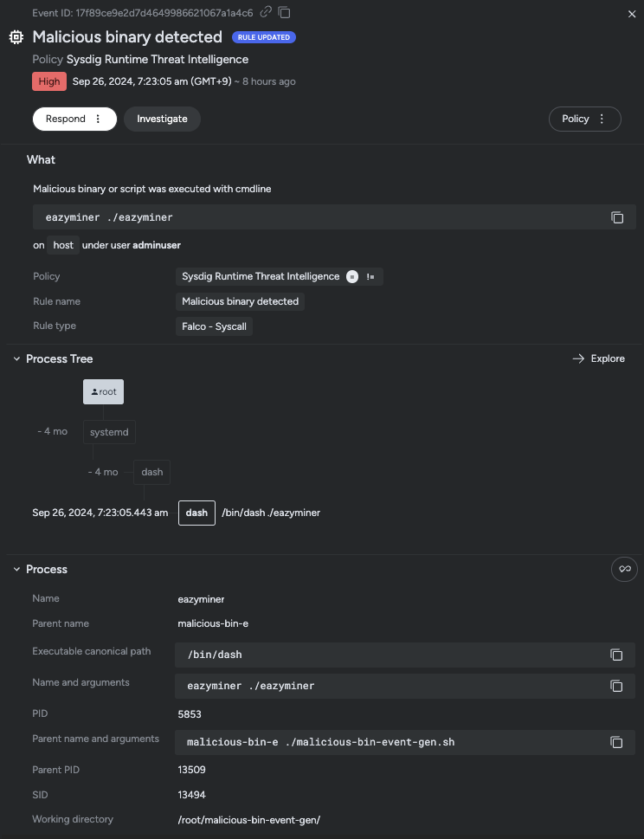Image resolution: width=644 pixels, height=839 pixels.
Task: Click the PID value 5853
Action: click(190, 713)
